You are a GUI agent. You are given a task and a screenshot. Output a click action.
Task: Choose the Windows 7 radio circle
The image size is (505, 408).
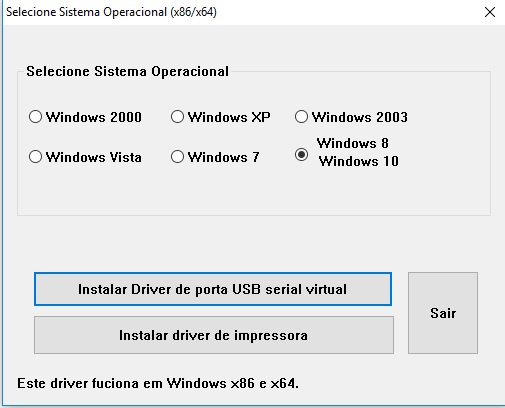[177, 157]
